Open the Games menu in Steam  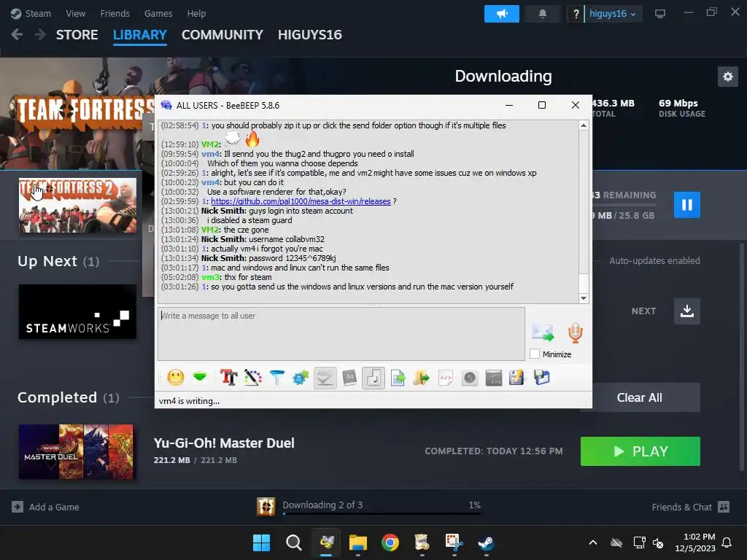(158, 13)
